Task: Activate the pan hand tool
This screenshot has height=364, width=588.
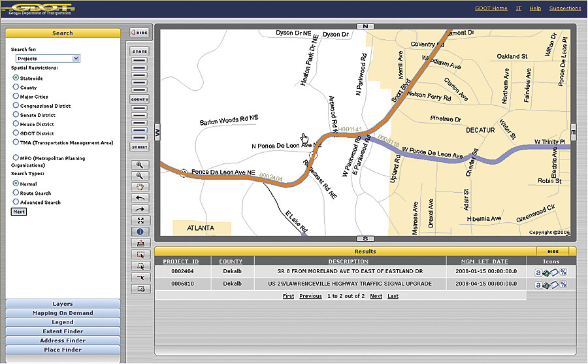Action: tap(140, 187)
